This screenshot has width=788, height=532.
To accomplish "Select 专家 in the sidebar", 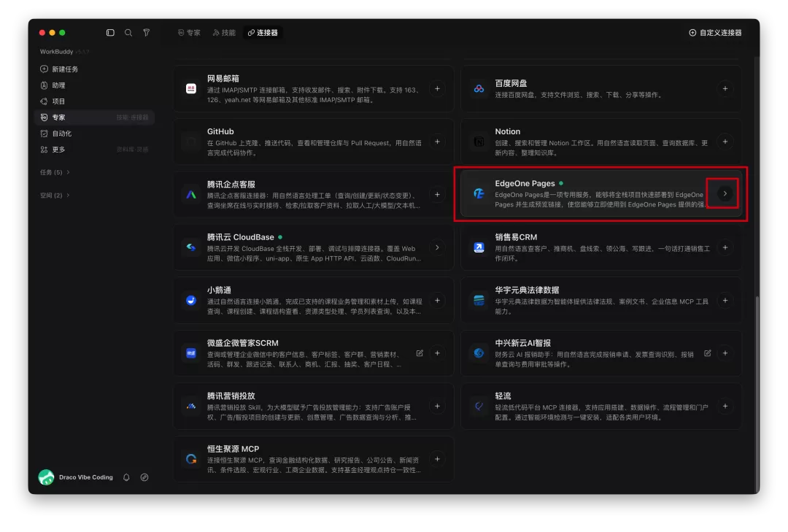I will point(94,117).
